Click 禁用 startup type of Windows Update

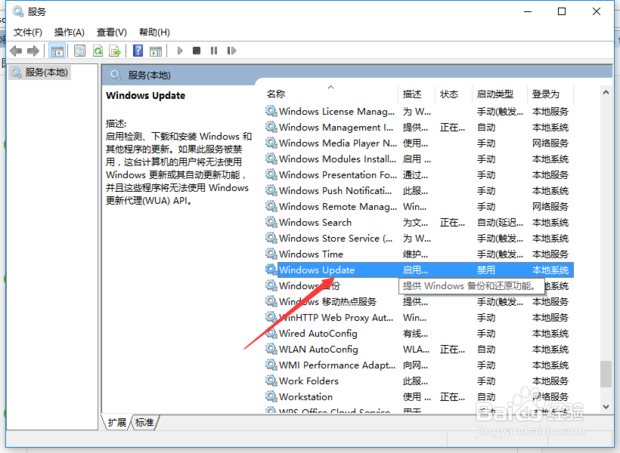[x=486, y=270]
